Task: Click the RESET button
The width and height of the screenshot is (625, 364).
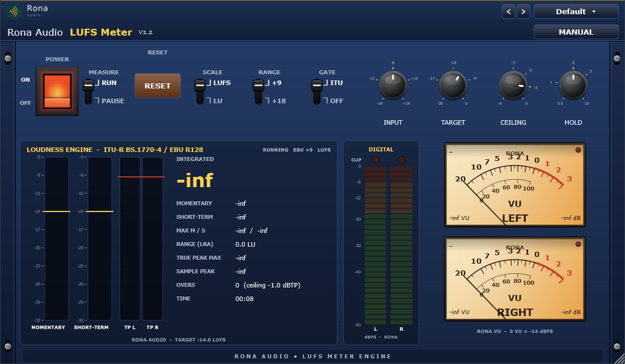Action: [158, 86]
